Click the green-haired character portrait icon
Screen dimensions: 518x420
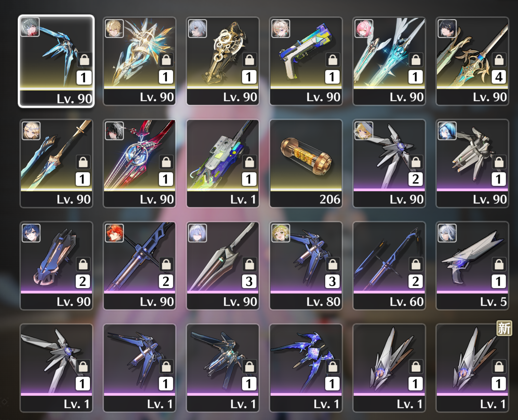[281, 233]
